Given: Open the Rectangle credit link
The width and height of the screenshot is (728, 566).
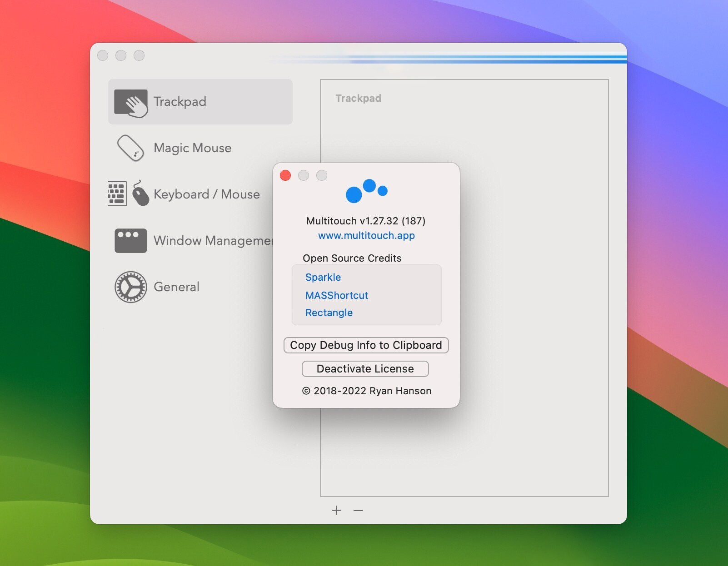Looking at the screenshot, I should [329, 313].
